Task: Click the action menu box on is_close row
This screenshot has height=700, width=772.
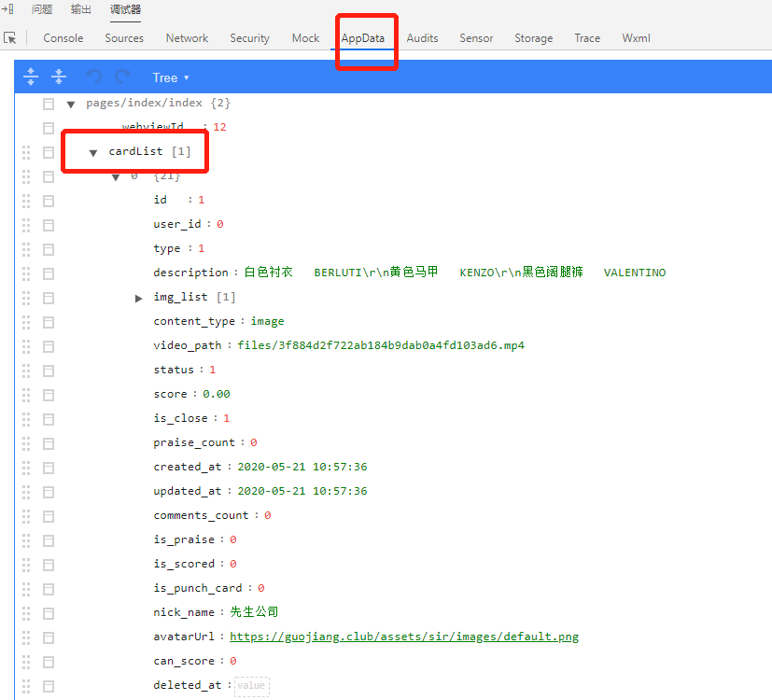Action: pyautogui.click(x=49, y=419)
